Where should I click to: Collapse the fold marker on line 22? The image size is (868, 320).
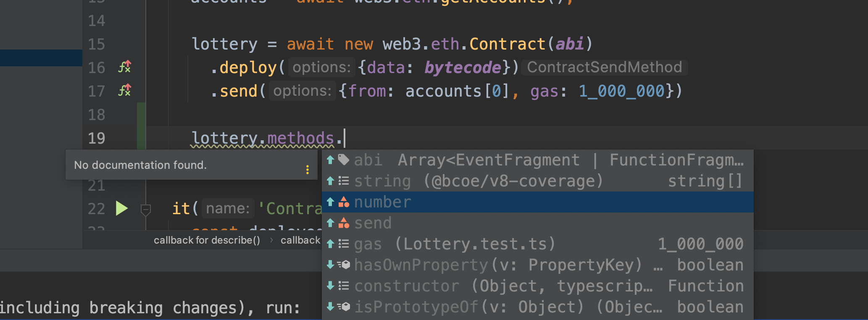(x=146, y=209)
